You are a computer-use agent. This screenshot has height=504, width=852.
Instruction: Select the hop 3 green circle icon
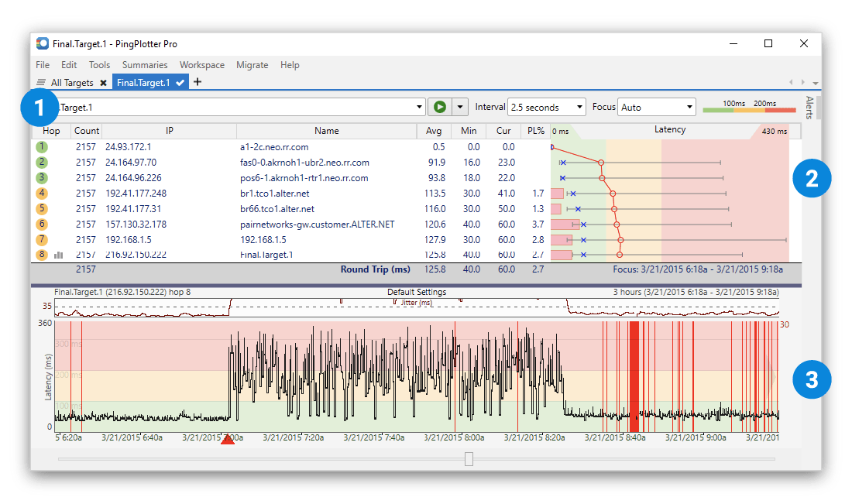pos(42,177)
